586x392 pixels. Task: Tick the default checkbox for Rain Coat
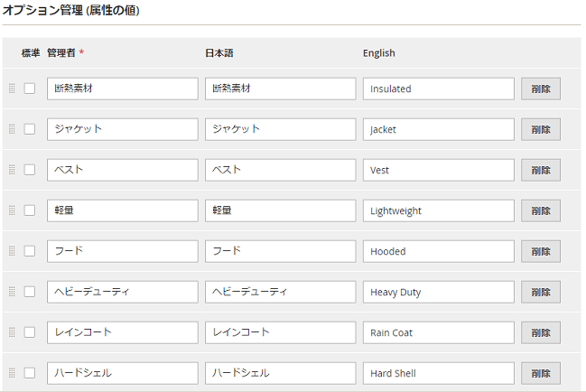pos(30,332)
